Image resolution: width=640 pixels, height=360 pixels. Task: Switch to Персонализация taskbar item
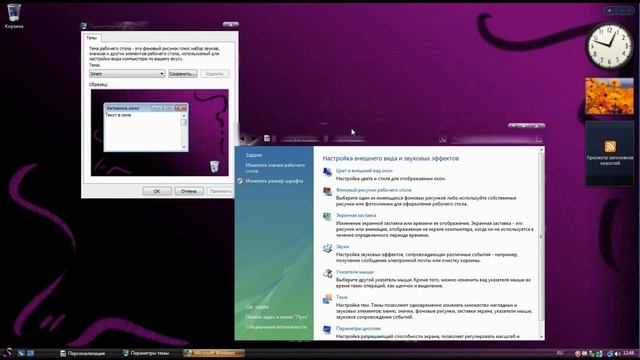click(x=83, y=353)
